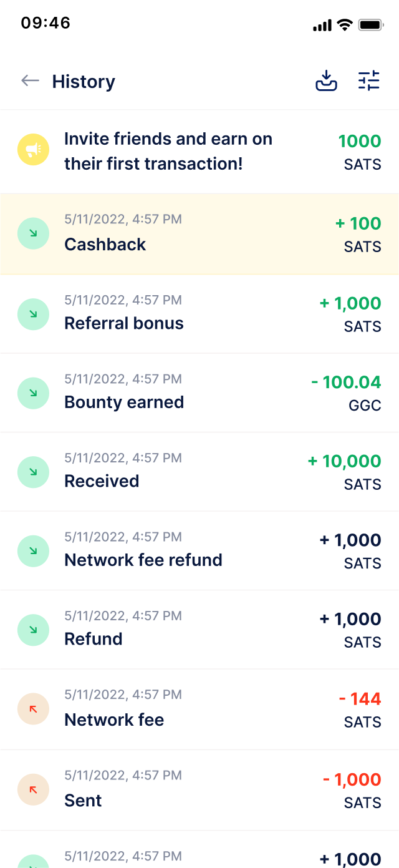Screen dimensions: 399x868
Task: Open the Invite friends and earn banner
Action: tap(168, 151)
